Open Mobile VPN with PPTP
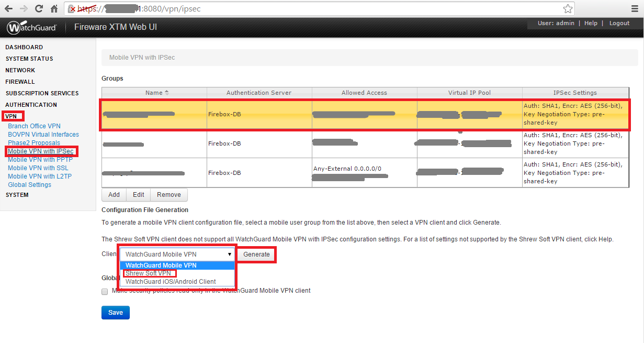 click(40, 160)
